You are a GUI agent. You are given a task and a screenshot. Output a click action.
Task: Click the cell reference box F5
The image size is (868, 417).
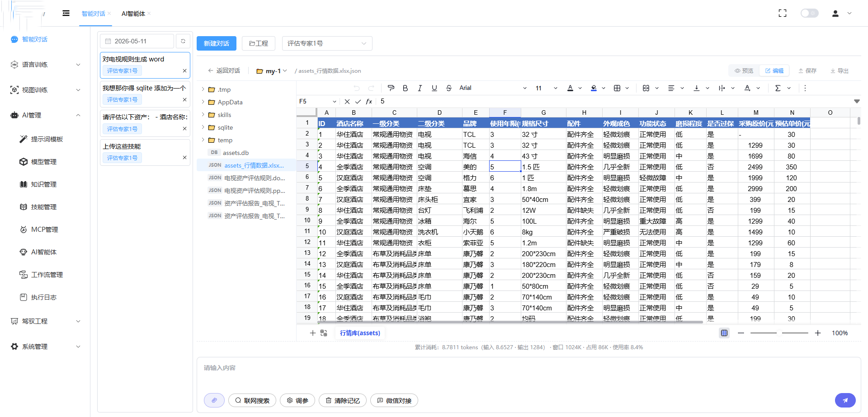(x=318, y=101)
